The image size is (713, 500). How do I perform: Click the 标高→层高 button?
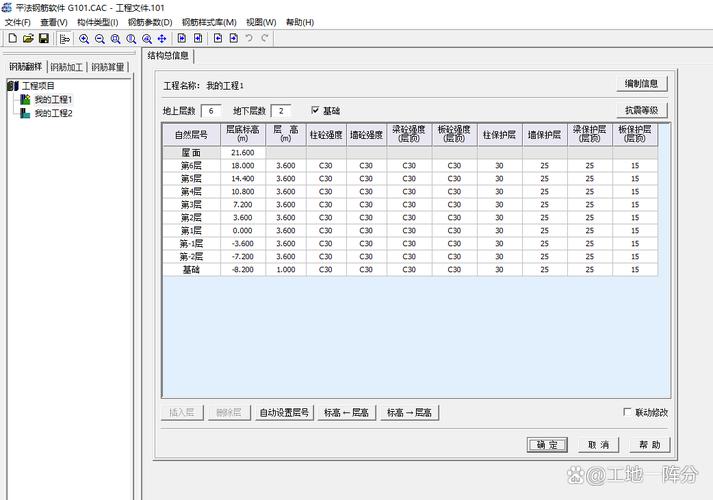(x=409, y=412)
